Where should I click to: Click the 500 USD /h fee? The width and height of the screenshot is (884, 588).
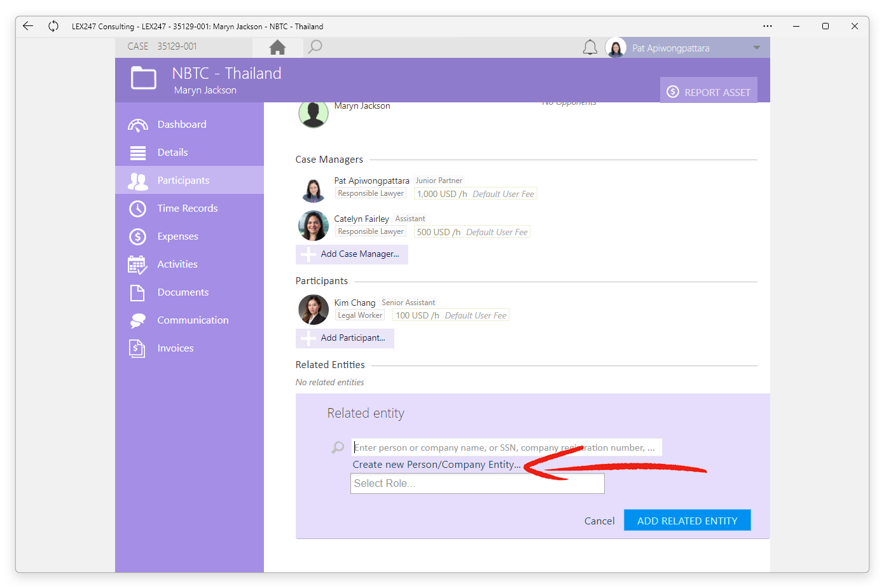click(472, 232)
